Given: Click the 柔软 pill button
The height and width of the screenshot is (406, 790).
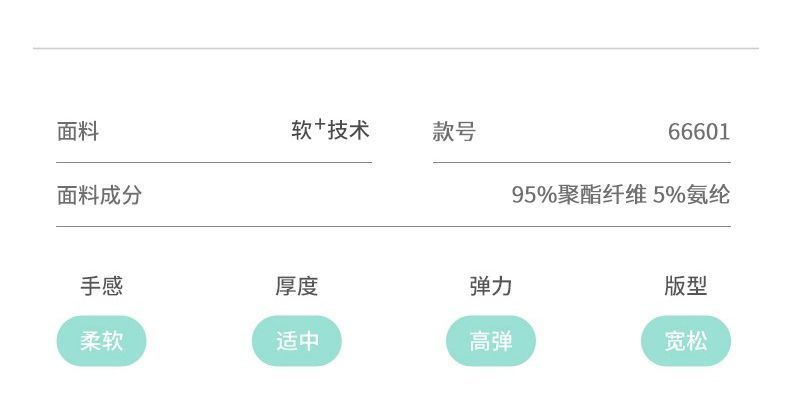Looking at the screenshot, I should [101, 341].
